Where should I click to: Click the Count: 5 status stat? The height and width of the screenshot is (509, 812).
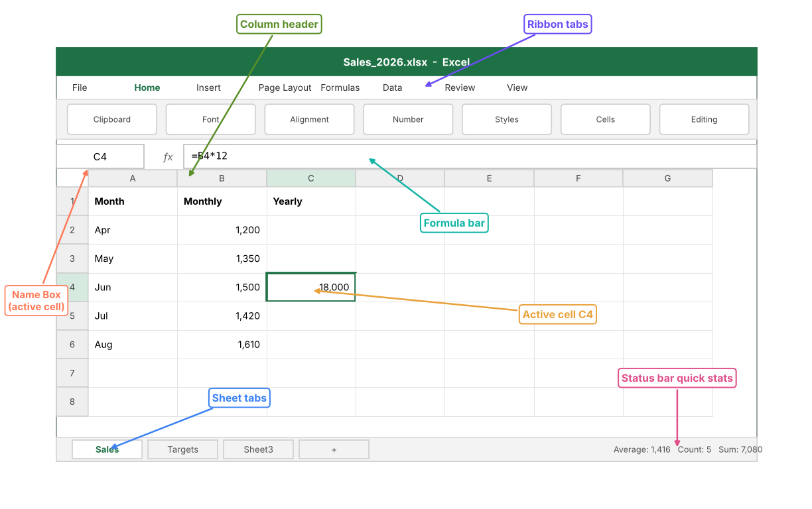click(x=695, y=449)
